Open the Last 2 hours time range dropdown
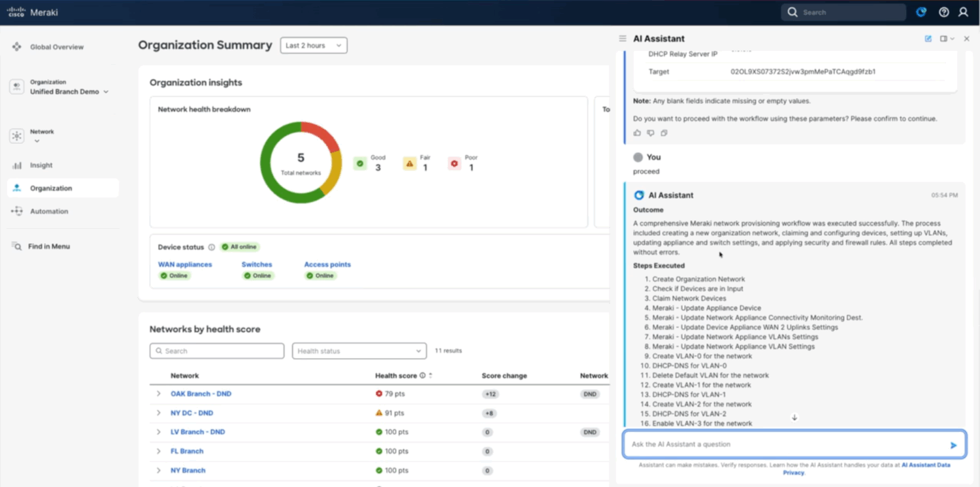Image resolution: width=980 pixels, height=487 pixels. point(314,45)
